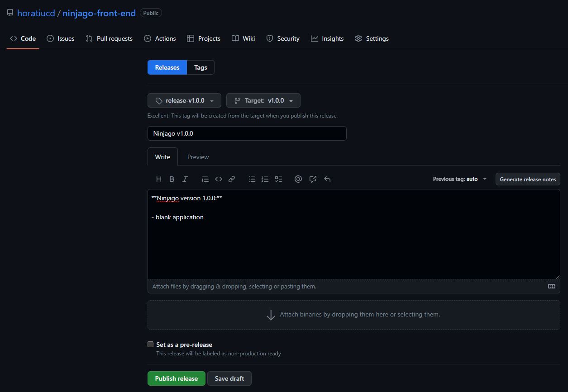Switch to the Preview tab
Screen dimensions: 568x392
point(198,157)
